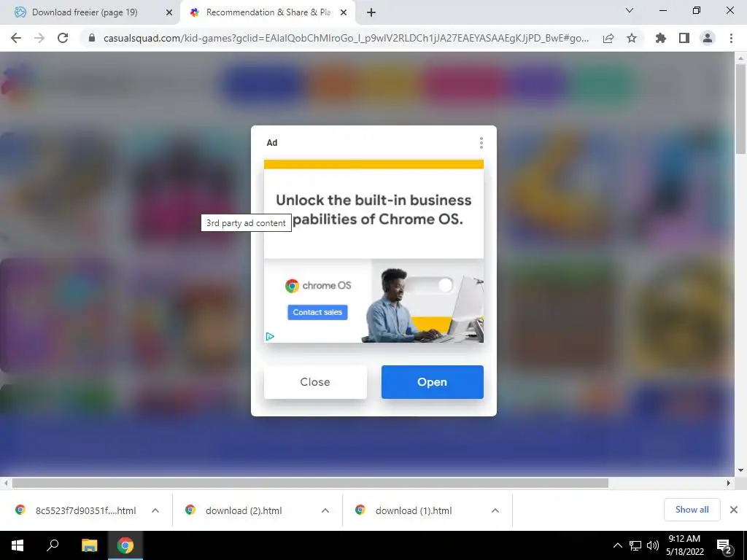Viewport: 747px width, 560px height.
Task: Open the profile avatar menu
Action: coord(708,38)
